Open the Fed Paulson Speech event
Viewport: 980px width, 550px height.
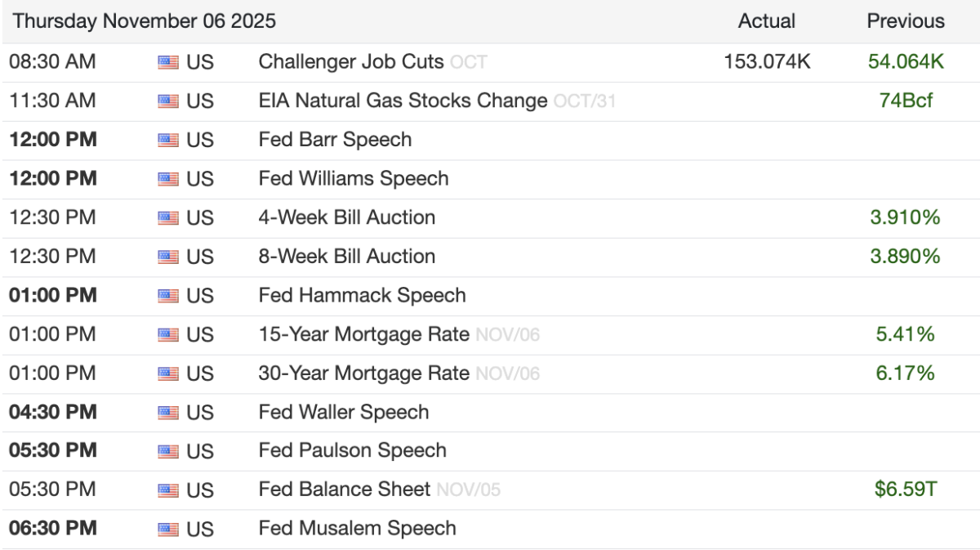click(x=352, y=450)
